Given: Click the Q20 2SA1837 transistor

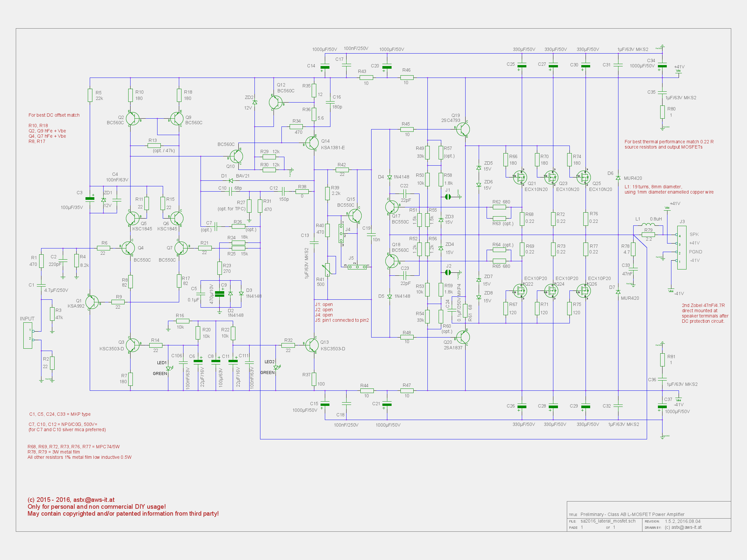Looking at the screenshot, I should click(463, 337).
